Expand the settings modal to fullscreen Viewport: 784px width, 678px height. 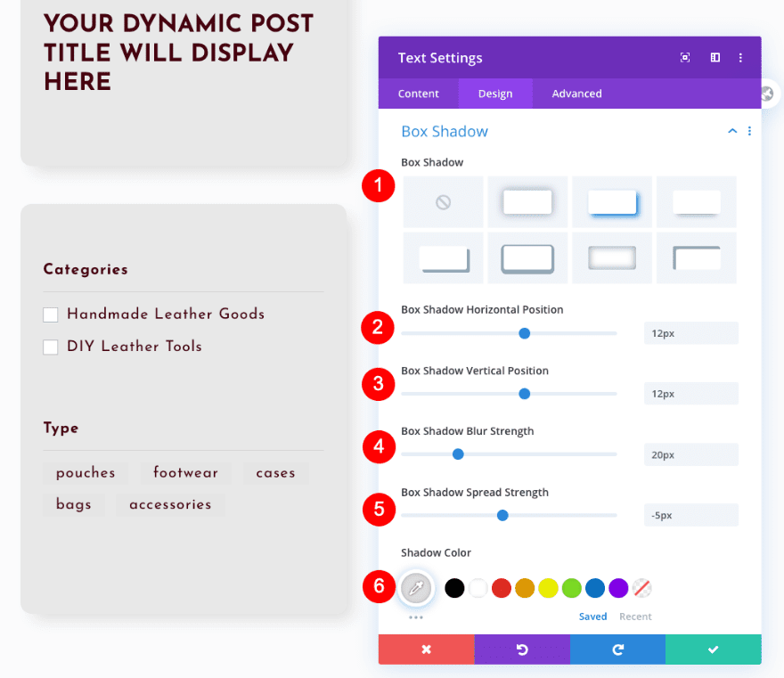(x=684, y=57)
